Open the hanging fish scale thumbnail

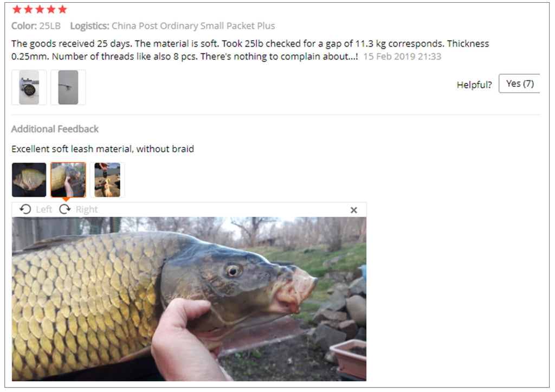click(107, 180)
